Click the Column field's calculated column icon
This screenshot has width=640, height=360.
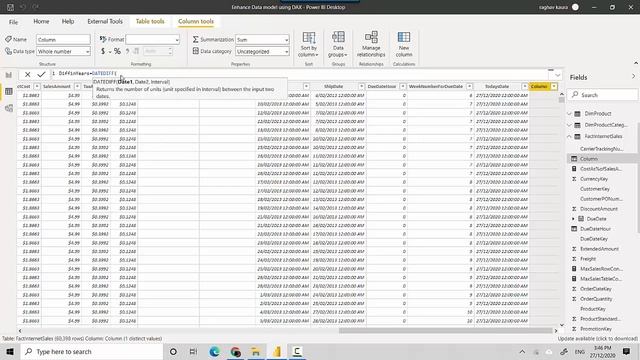point(574,159)
